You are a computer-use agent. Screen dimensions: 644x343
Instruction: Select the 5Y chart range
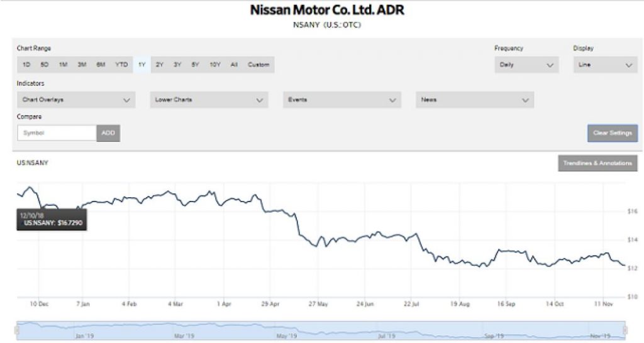pyautogui.click(x=195, y=65)
